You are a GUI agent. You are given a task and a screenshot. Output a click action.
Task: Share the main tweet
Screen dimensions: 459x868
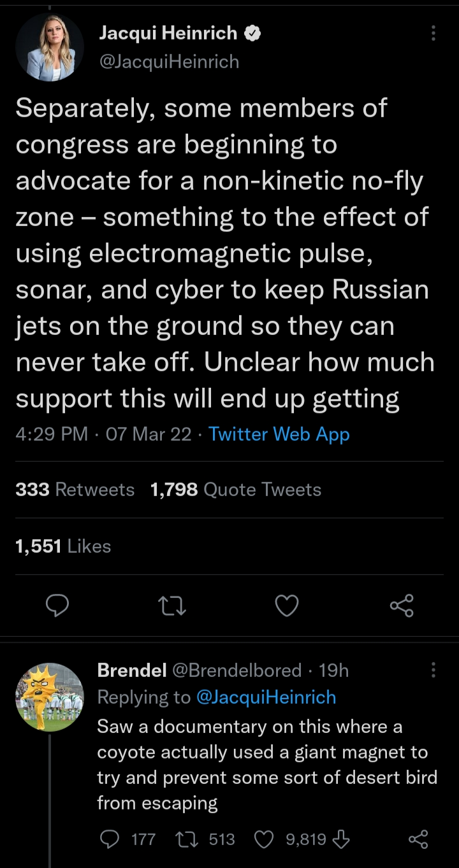coord(402,606)
